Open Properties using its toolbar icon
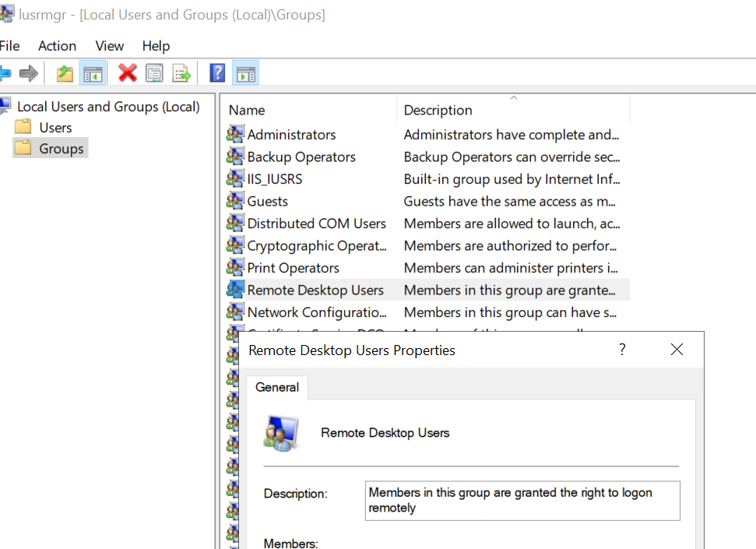The image size is (756, 549). pos(154,72)
